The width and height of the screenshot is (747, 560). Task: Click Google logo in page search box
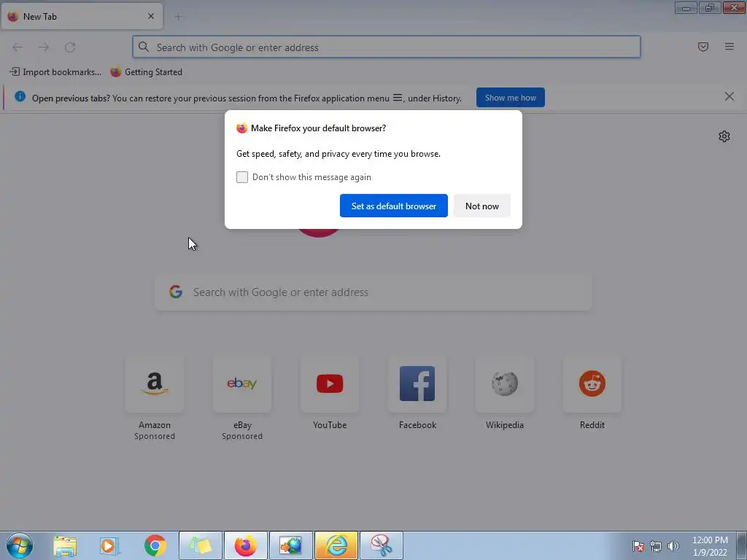pos(176,292)
